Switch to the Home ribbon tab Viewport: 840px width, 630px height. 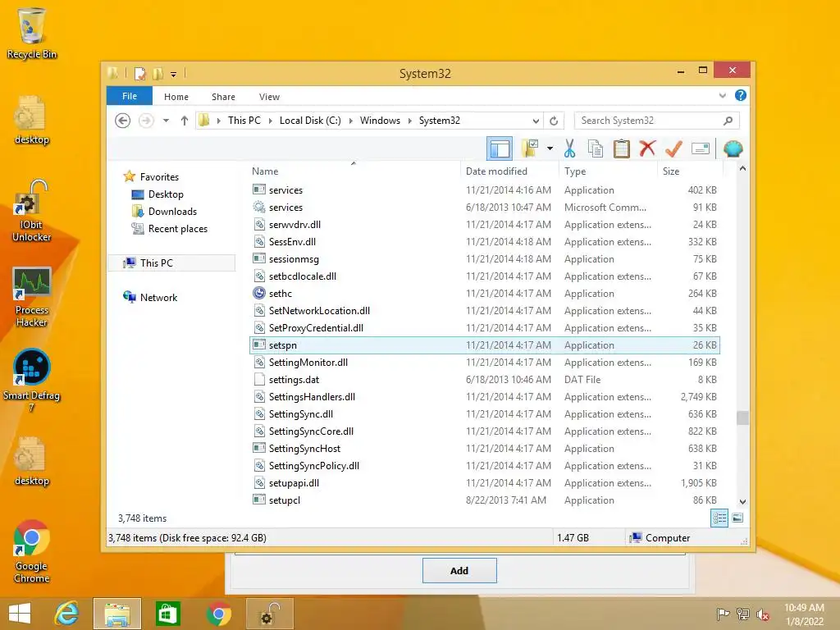click(x=176, y=97)
